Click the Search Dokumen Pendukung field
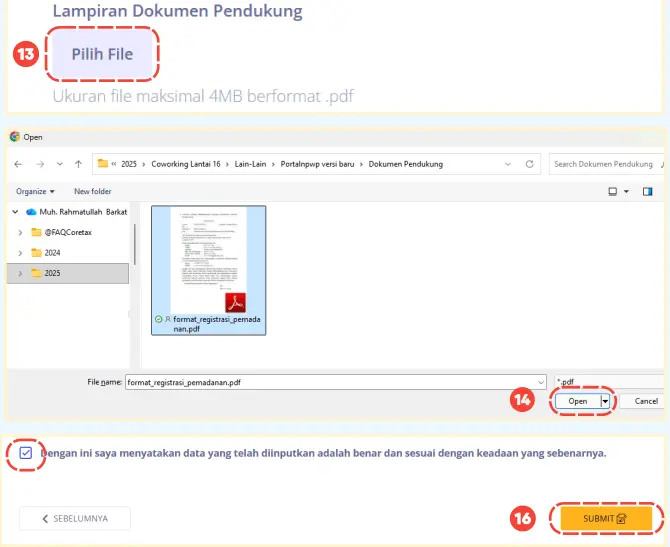Viewport: 670px width, 547px height. tap(606, 164)
